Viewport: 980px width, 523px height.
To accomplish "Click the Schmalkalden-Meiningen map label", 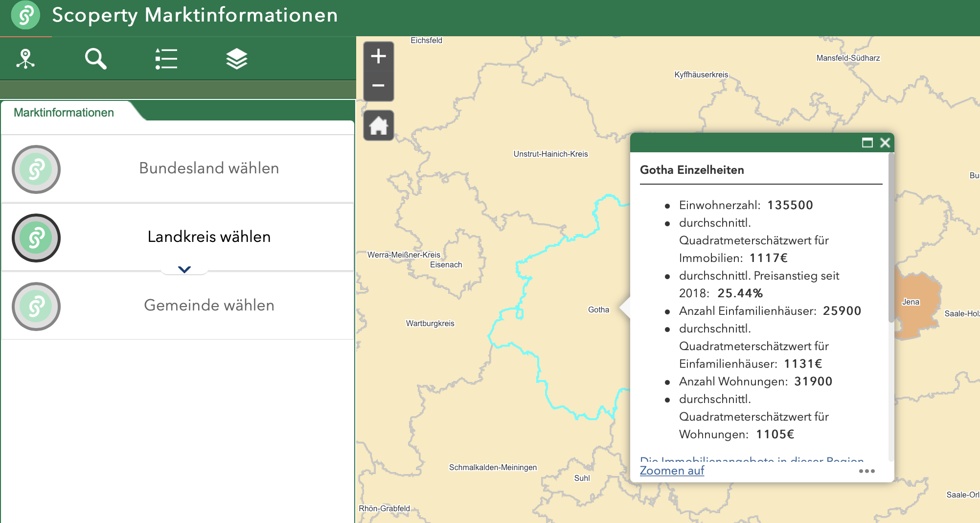I will pyautogui.click(x=493, y=467).
